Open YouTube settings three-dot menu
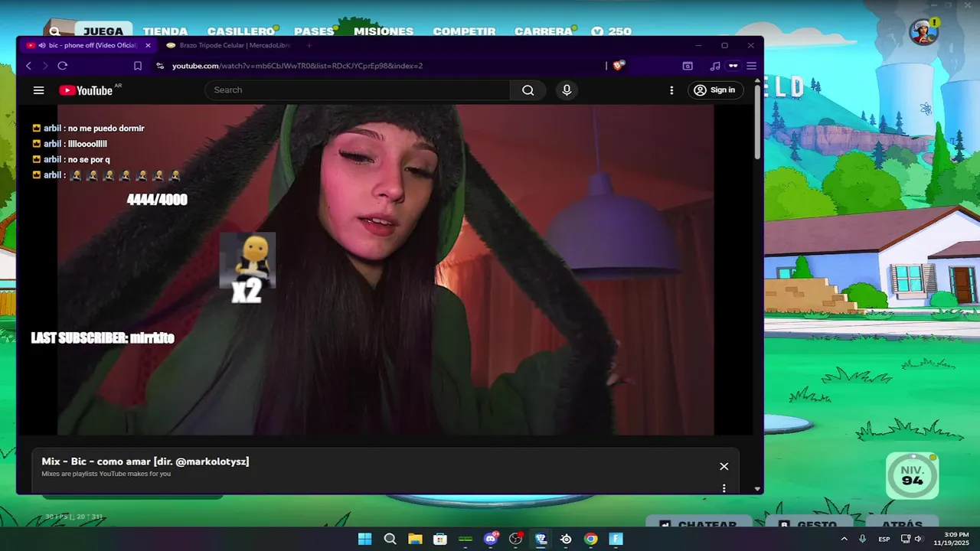Image resolution: width=980 pixels, height=551 pixels. pos(671,90)
